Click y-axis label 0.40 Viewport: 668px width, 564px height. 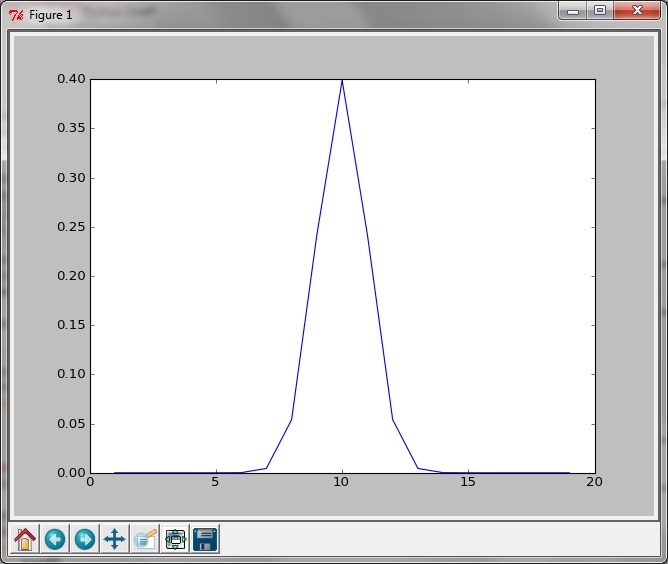[72, 79]
